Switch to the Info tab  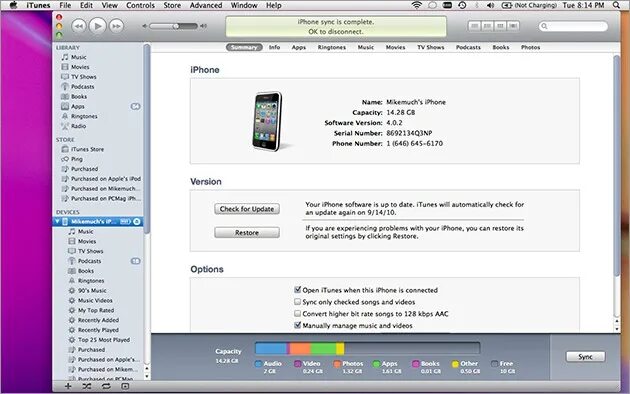[274, 47]
